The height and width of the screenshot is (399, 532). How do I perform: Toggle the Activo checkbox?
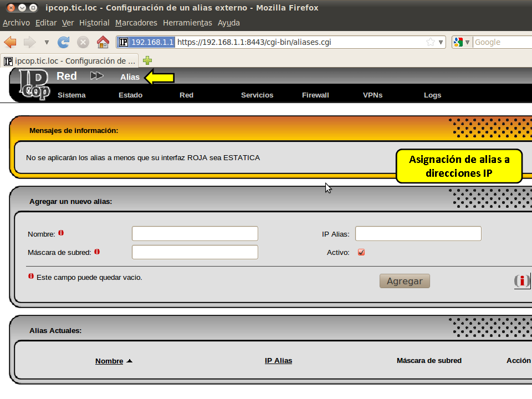click(x=361, y=252)
